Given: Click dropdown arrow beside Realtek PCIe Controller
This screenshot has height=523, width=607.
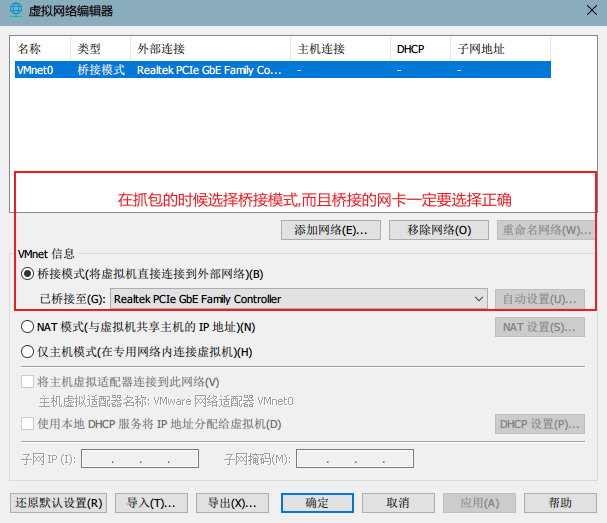Looking at the screenshot, I should point(478,299).
